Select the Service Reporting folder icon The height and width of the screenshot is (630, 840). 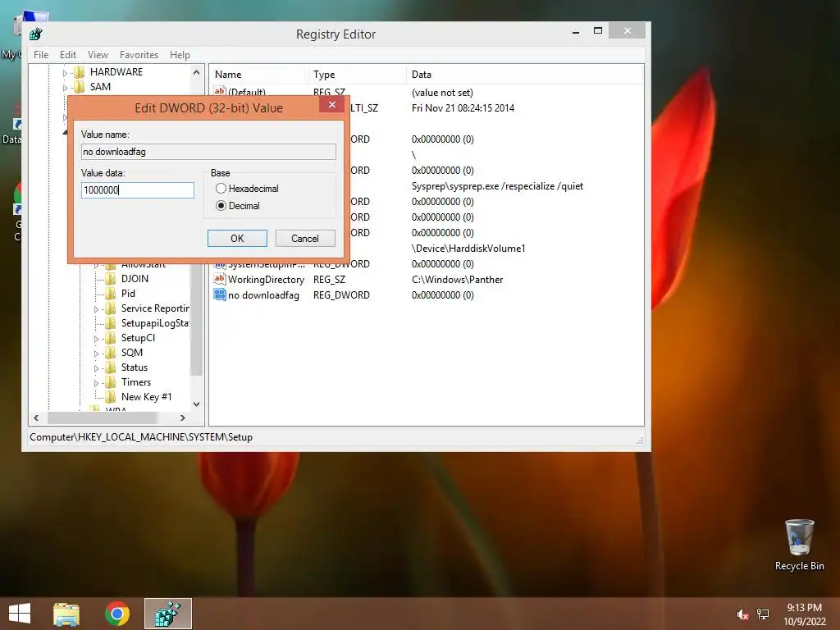tap(111, 308)
